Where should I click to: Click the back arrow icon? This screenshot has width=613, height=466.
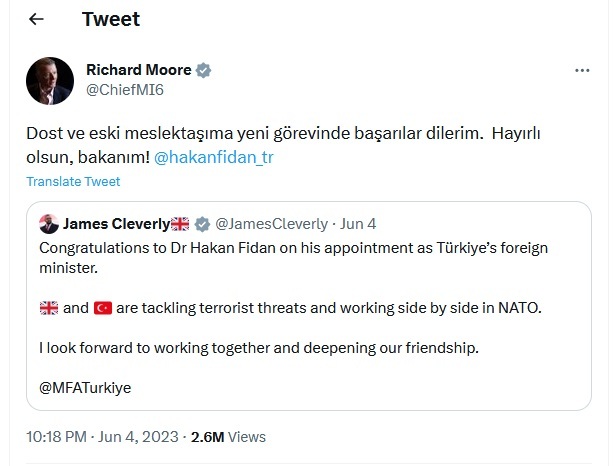37,19
